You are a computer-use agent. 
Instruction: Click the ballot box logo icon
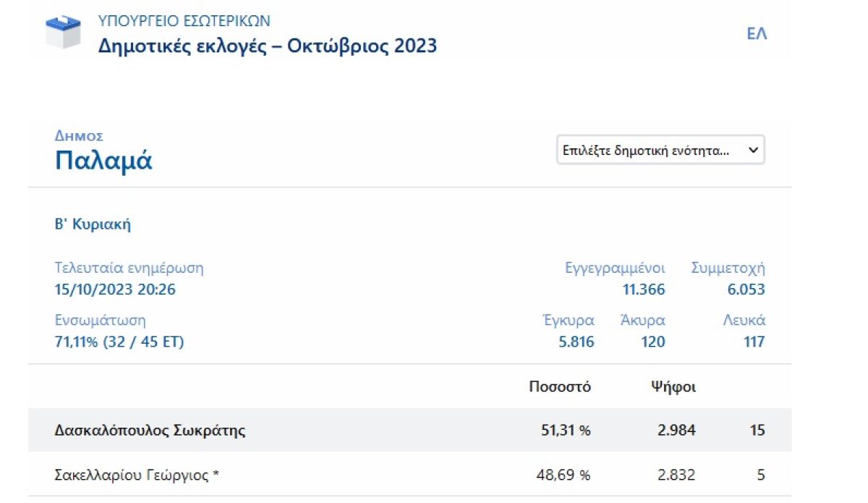click(x=63, y=33)
